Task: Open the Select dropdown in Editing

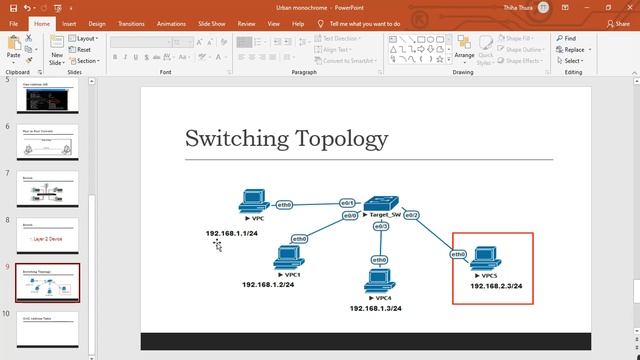Action: coord(570,61)
